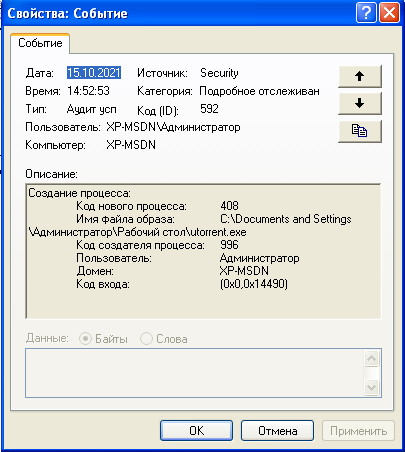This screenshot has width=405, height=452.
Task: Go to next event with down arrow
Action: [360, 104]
